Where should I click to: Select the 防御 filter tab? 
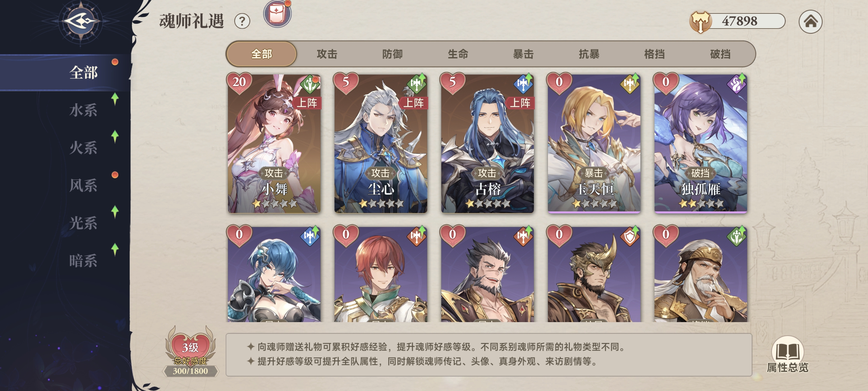(392, 54)
